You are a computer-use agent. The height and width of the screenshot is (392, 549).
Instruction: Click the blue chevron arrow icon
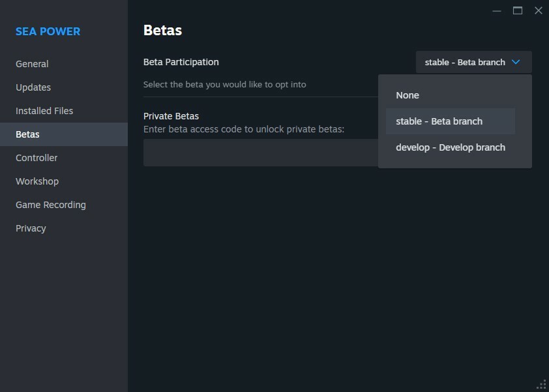pyautogui.click(x=516, y=62)
